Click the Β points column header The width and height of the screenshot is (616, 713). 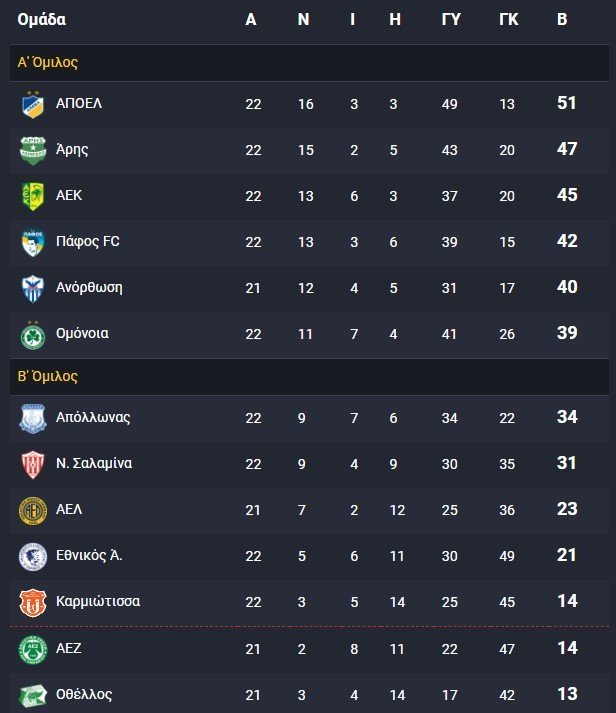(562, 20)
